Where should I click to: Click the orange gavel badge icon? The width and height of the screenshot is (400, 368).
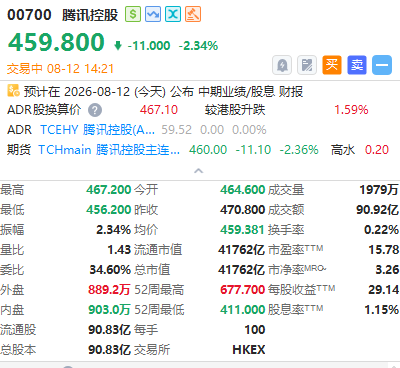pyautogui.click(x=193, y=14)
